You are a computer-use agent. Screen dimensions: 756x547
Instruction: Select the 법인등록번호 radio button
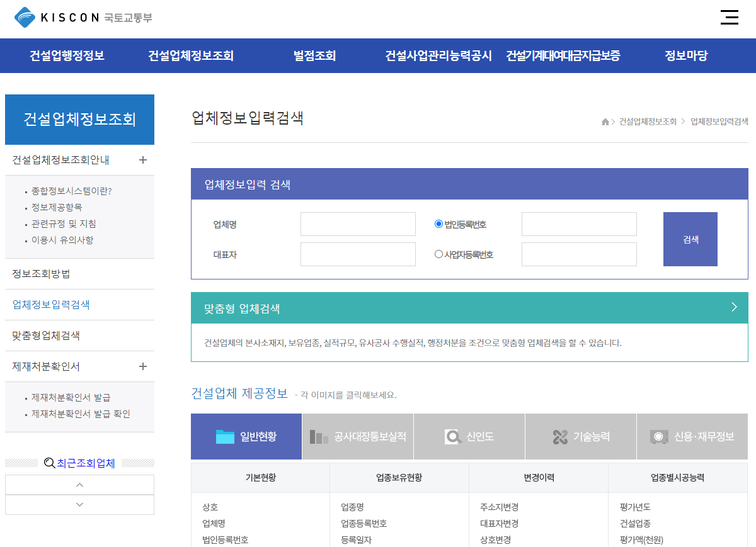(439, 224)
